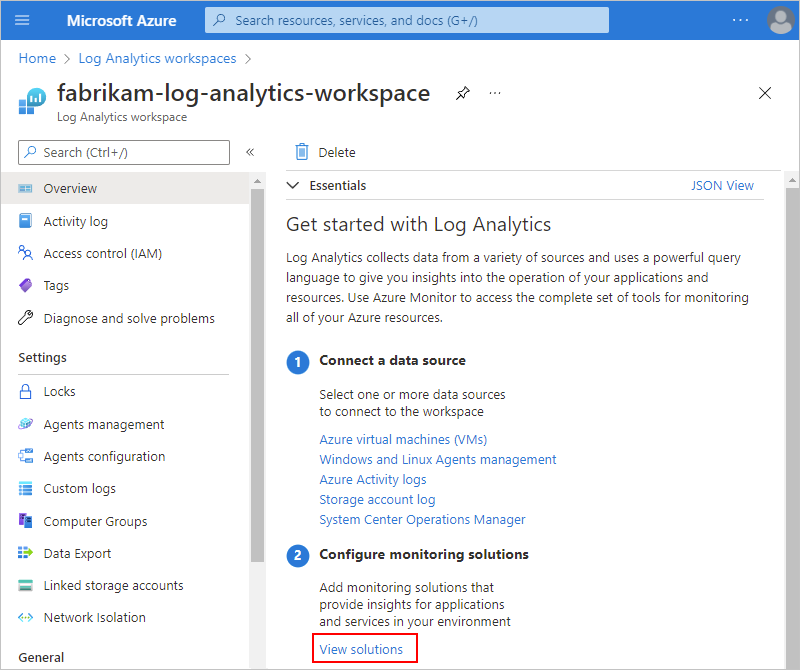Select Tags in the sidebar
The width and height of the screenshot is (800, 670).
click(57, 285)
